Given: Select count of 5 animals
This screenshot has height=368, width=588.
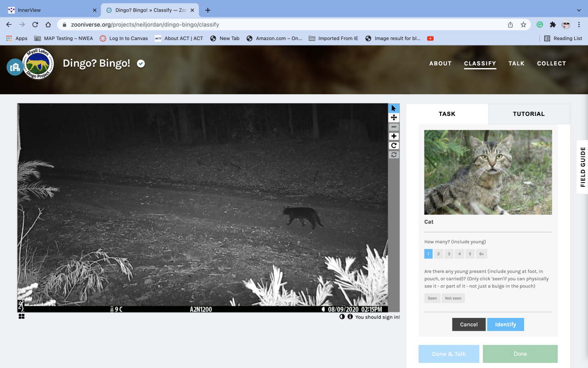Looking at the screenshot, I should (x=470, y=254).
